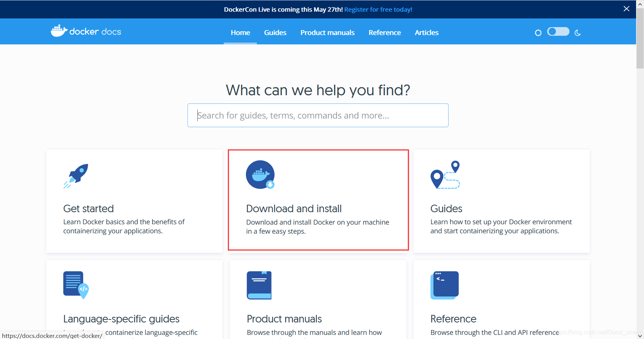Open the Get started card heading

click(89, 208)
